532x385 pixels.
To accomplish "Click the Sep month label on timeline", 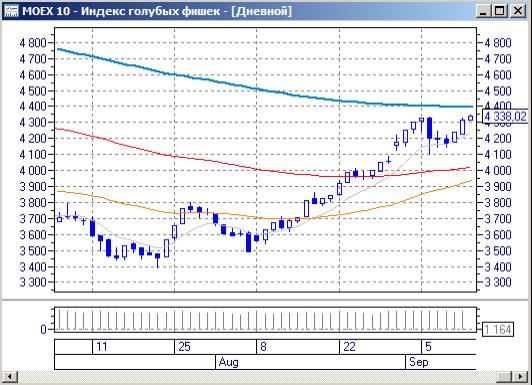I will [x=418, y=362].
